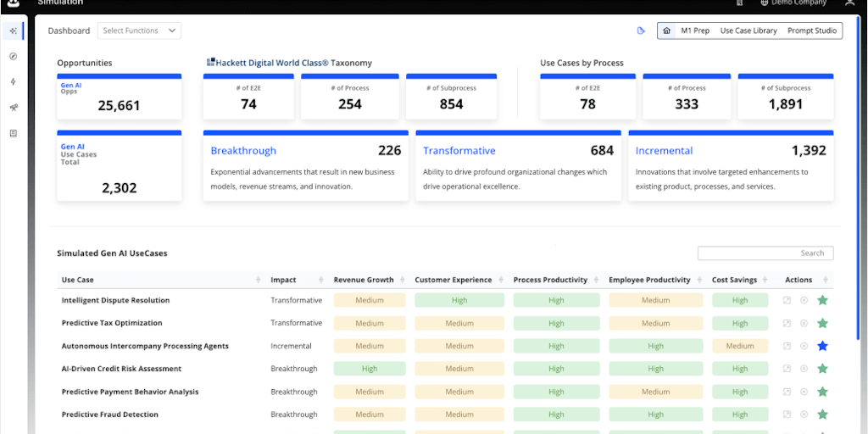Open details icon for Predictive Fraud Detection

tap(787, 414)
